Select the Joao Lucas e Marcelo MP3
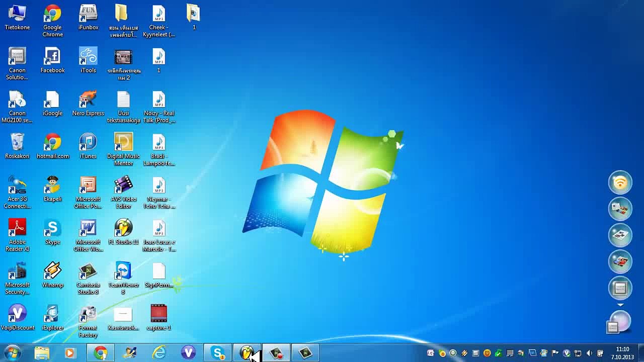 [158, 235]
